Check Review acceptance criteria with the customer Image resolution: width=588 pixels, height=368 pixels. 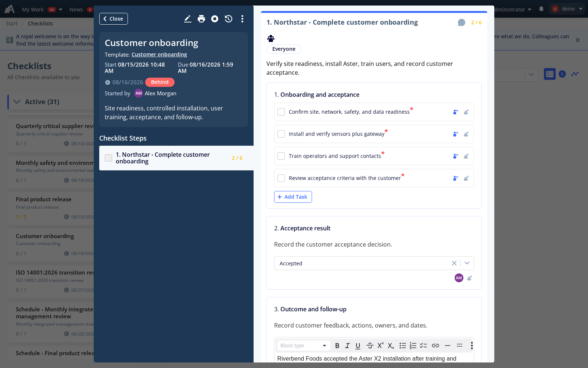(281, 178)
